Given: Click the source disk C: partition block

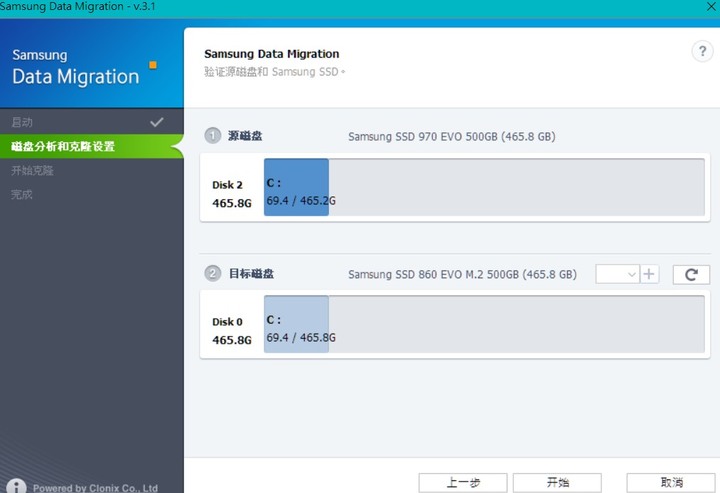Looking at the screenshot, I should [296, 187].
